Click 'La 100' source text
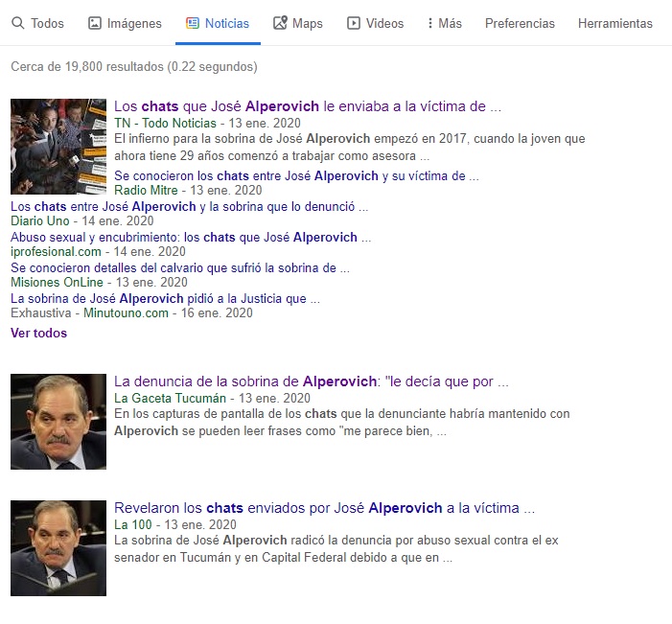The width and height of the screenshot is (672, 624). [x=133, y=524]
